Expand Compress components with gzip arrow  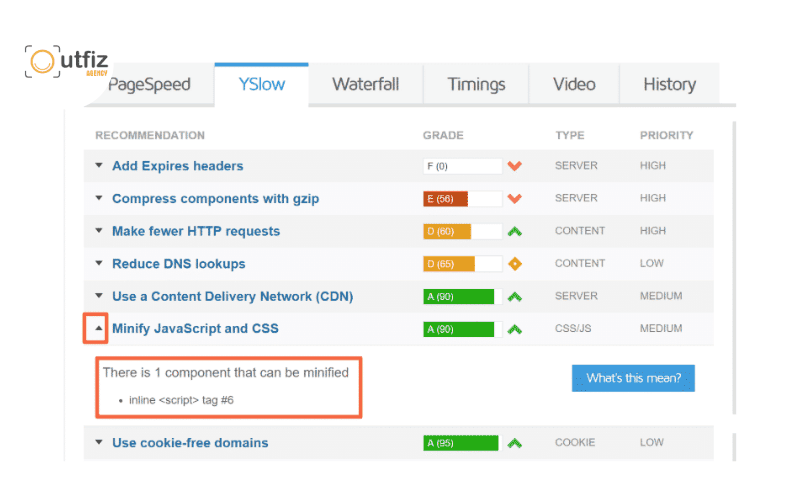[x=99, y=198]
